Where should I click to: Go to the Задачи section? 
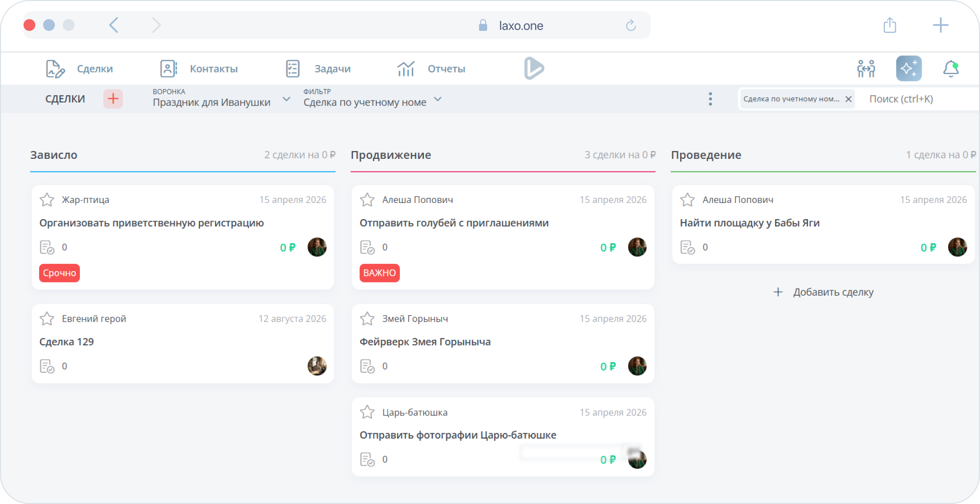pyautogui.click(x=318, y=69)
